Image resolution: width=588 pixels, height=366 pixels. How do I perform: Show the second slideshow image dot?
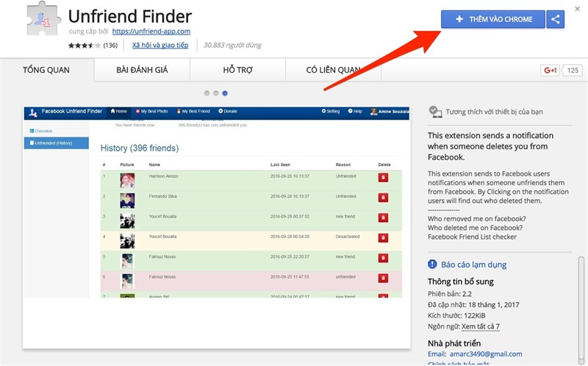point(215,93)
